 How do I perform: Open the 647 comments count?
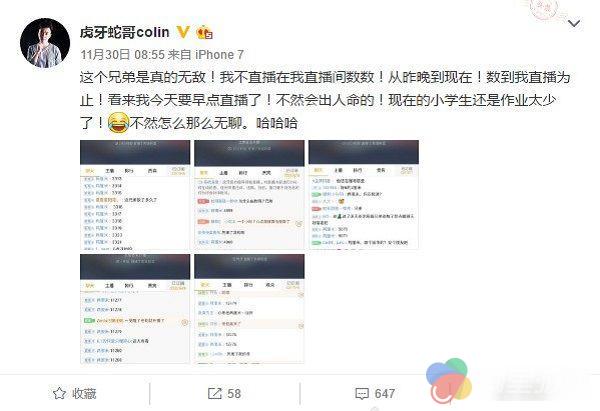(x=385, y=393)
